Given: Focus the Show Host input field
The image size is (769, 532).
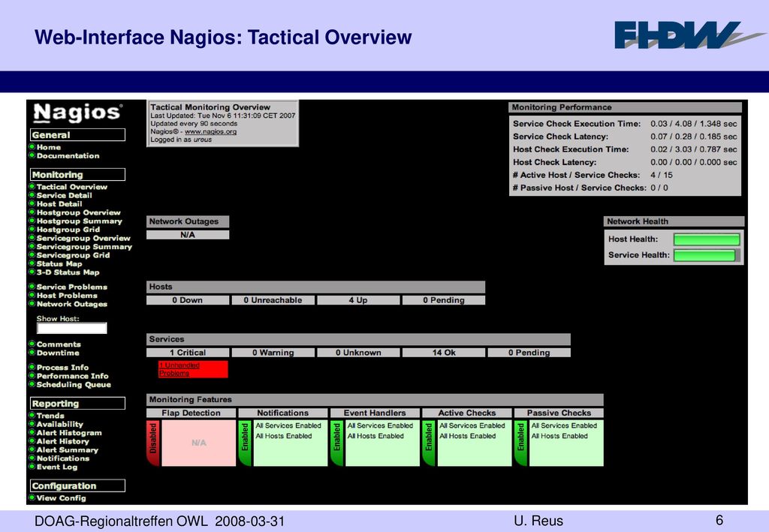Looking at the screenshot, I should (x=72, y=328).
